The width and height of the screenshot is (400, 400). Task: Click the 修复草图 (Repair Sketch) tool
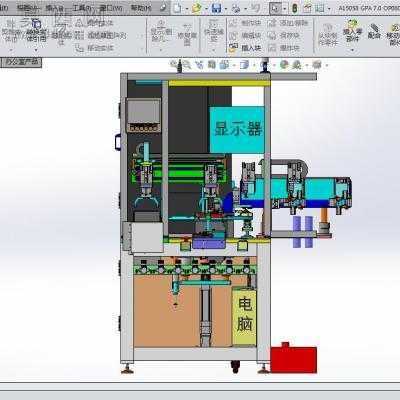(187, 35)
